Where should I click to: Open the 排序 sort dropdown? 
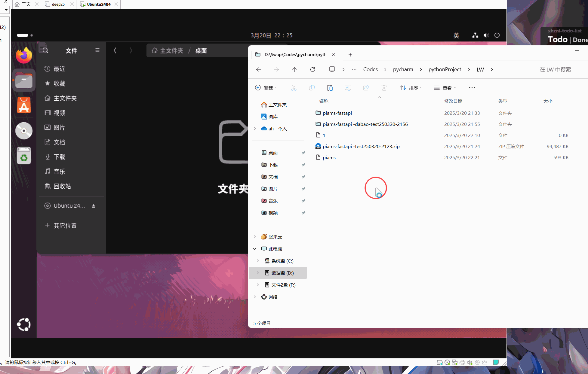(x=411, y=88)
